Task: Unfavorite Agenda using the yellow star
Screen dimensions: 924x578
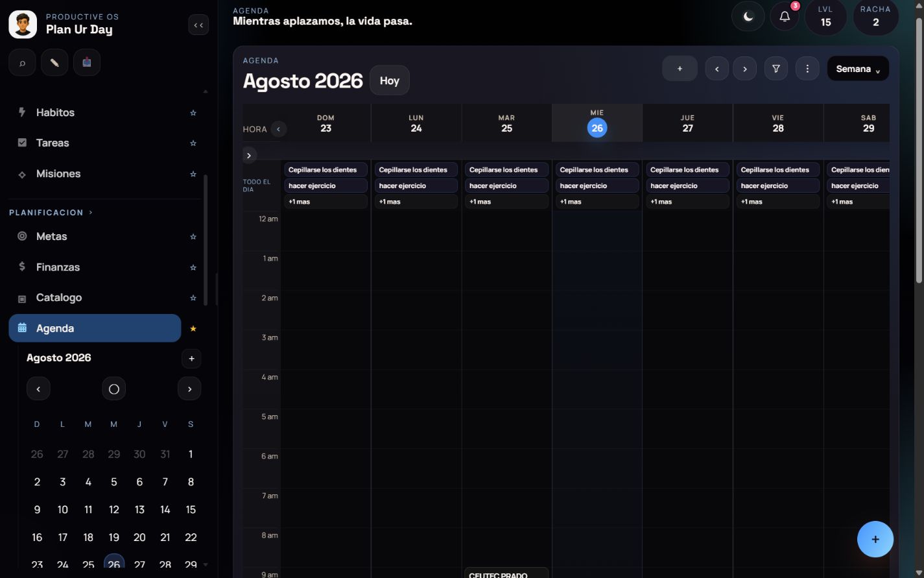Action: pyautogui.click(x=193, y=329)
